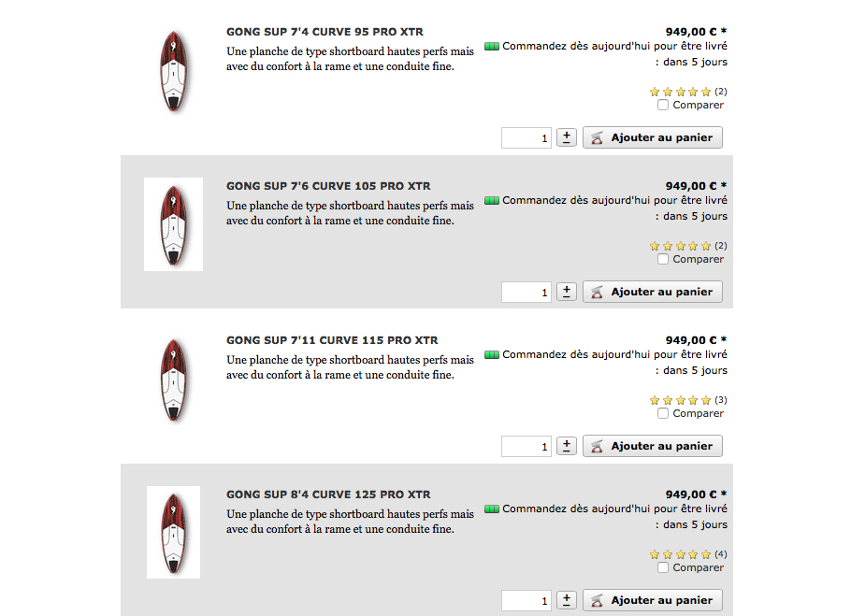Viewport: 851px width, 616px height.
Task: Click the 7'6 Curve 105 board thumbnail
Action: 173,224
